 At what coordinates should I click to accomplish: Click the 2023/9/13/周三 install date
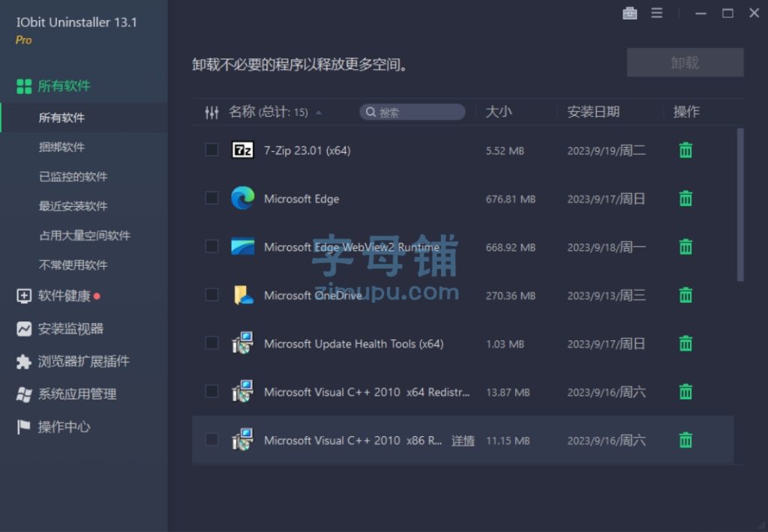tap(606, 296)
